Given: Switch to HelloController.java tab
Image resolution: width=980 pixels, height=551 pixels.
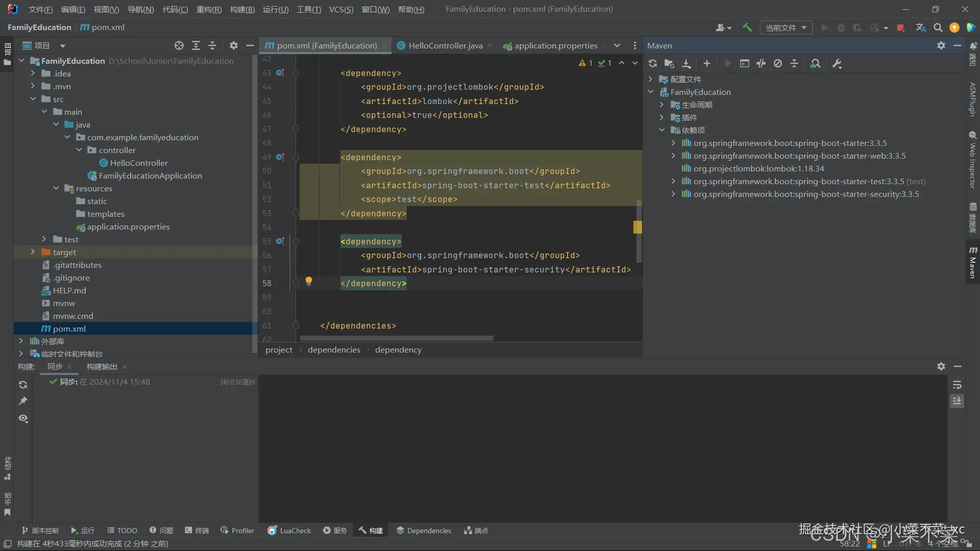Looking at the screenshot, I should click(445, 45).
